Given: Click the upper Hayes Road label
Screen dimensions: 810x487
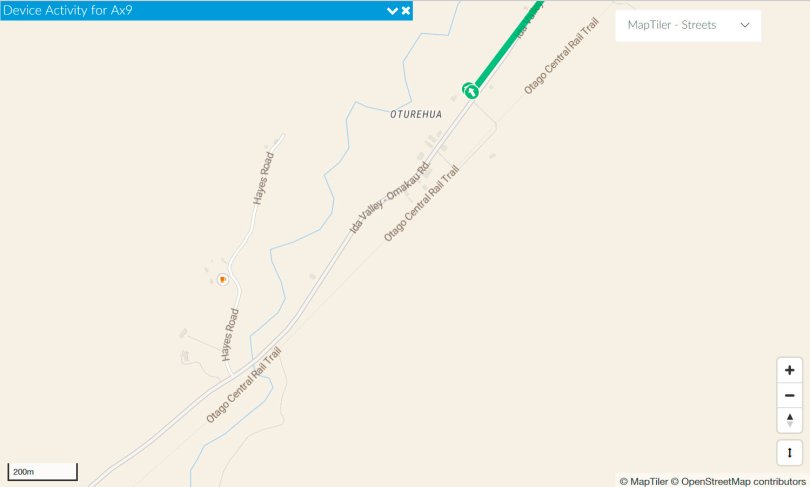Looking at the screenshot, I should pos(263,178).
